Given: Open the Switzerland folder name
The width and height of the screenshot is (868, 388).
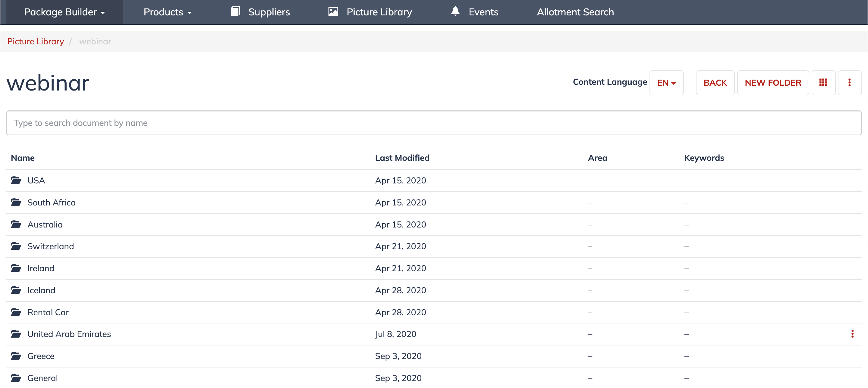Looking at the screenshot, I should [x=51, y=246].
